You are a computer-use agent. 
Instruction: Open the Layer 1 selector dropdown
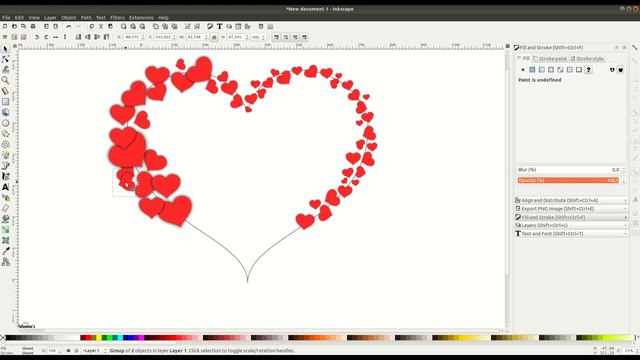[x=94, y=351]
